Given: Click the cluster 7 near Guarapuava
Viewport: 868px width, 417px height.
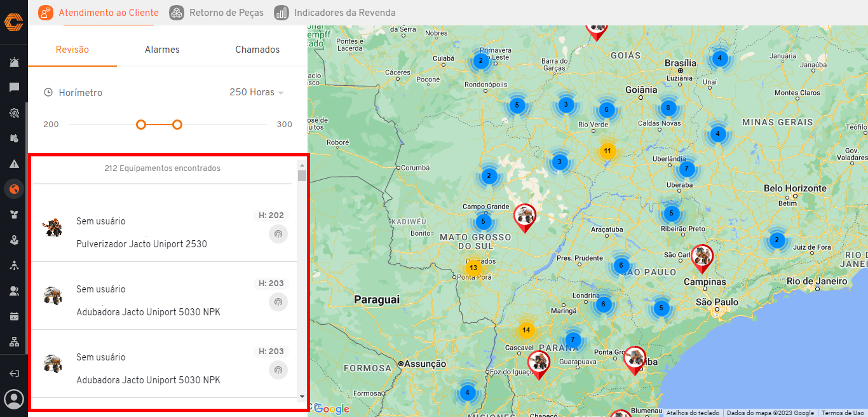Looking at the screenshot, I should (573, 339).
